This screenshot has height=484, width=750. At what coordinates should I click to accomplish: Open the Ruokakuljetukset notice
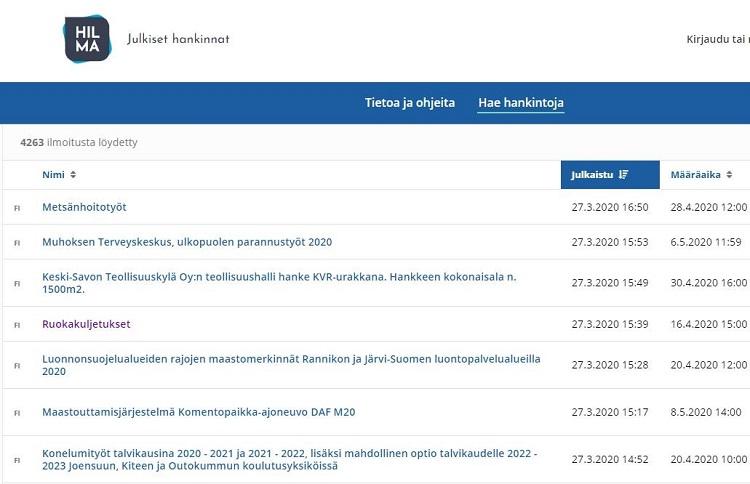tap(86, 324)
